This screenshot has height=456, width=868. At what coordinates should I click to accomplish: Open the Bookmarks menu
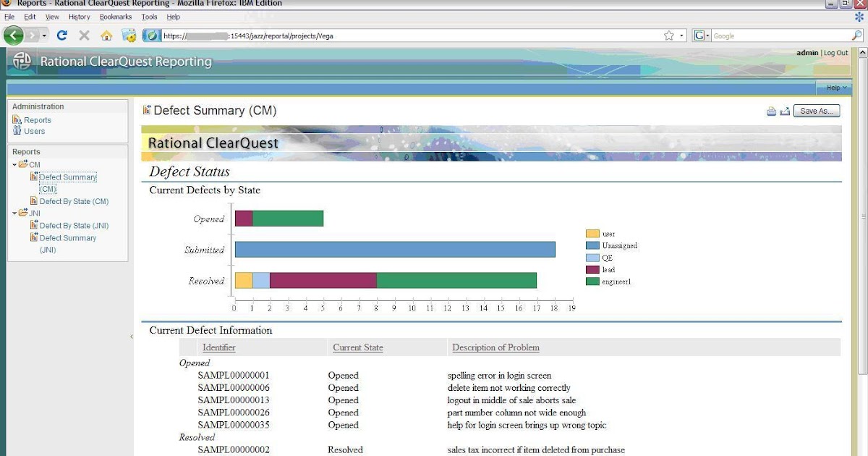coord(115,16)
